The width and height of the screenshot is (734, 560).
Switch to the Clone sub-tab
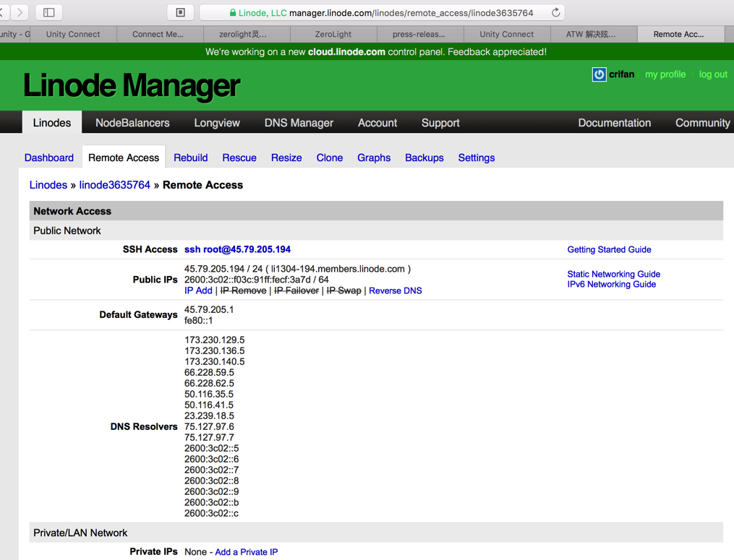click(x=330, y=158)
